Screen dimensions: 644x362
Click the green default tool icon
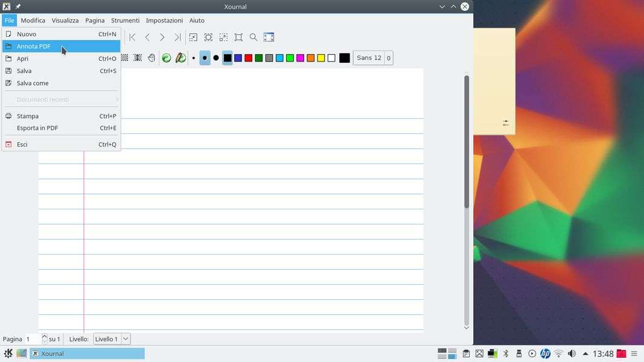pyautogui.click(x=167, y=58)
